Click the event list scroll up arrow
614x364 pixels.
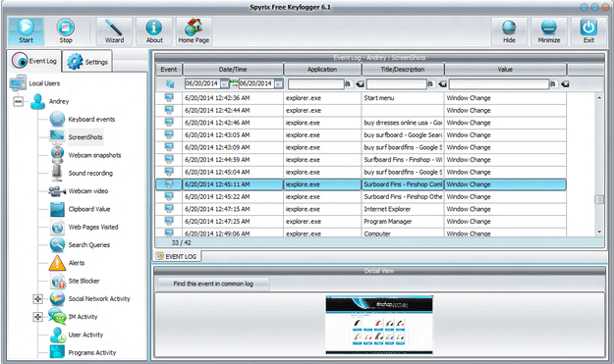[x=599, y=98]
